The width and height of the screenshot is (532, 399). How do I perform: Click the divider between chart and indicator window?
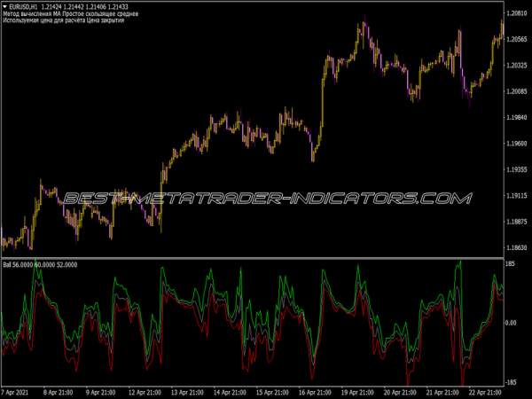pyautogui.click(x=253, y=259)
